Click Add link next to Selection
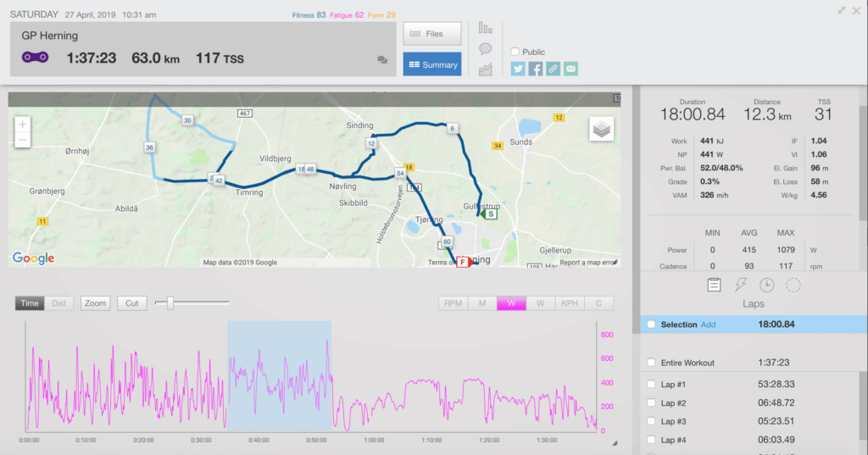The width and height of the screenshot is (868, 455). (x=708, y=325)
